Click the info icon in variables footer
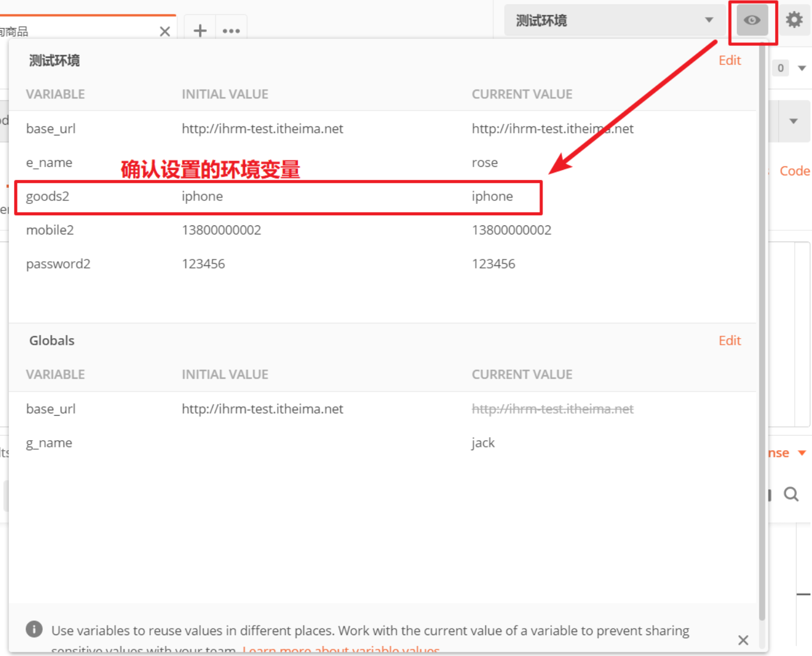The height and width of the screenshot is (656, 812). tap(34, 629)
